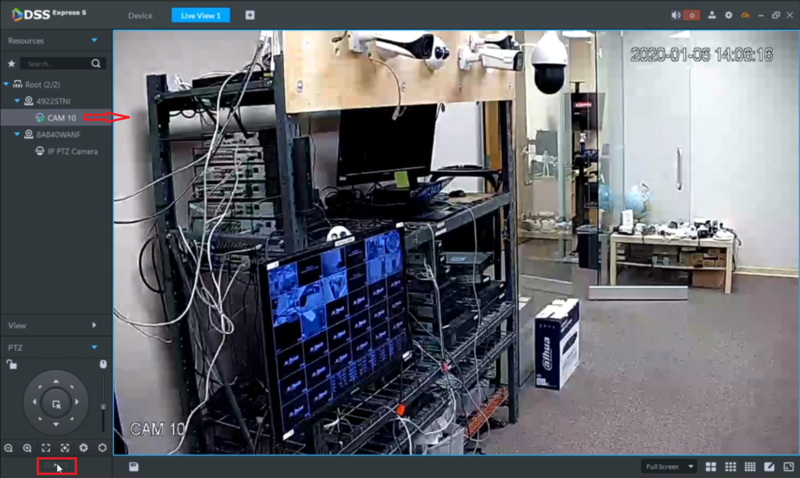The image size is (800, 478).
Task: Click the orange system gauge icon
Action: tap(745, 15)
